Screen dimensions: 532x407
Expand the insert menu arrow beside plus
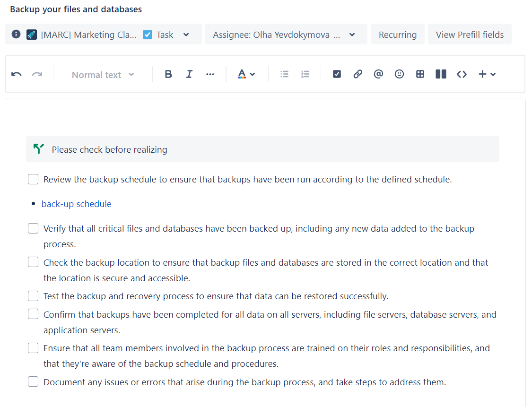pos(493,74)
